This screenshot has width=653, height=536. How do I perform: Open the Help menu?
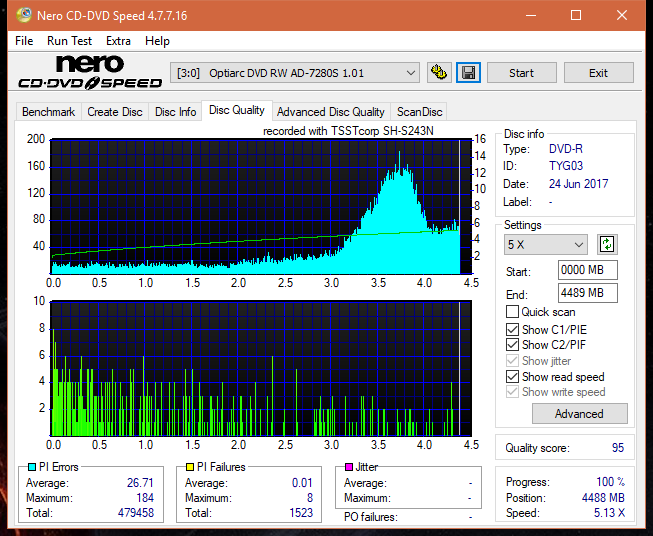(157, 41)
